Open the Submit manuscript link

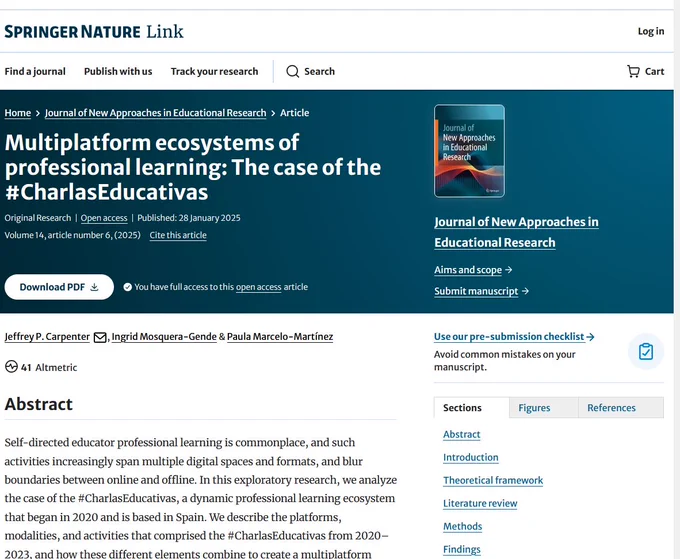click(476, 291)
